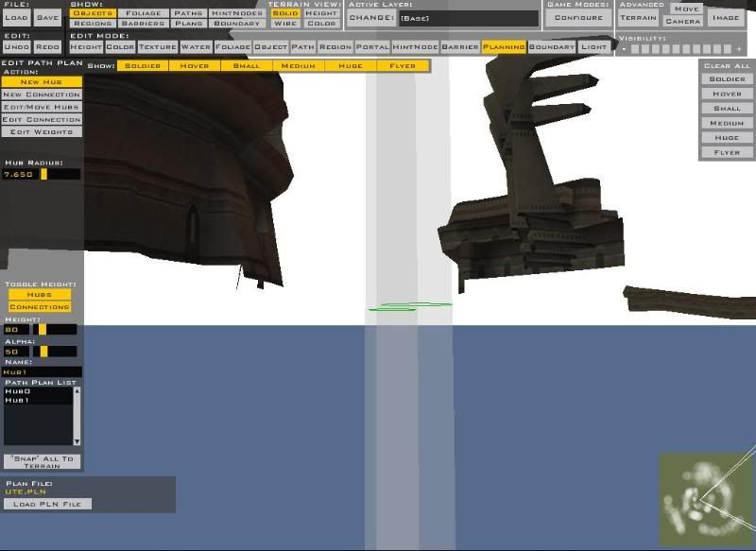Toggle Soldier in the Show plan bar
The width and height of the screenshot is (756, 551).
pyautogui.click(x=143, y=65)
